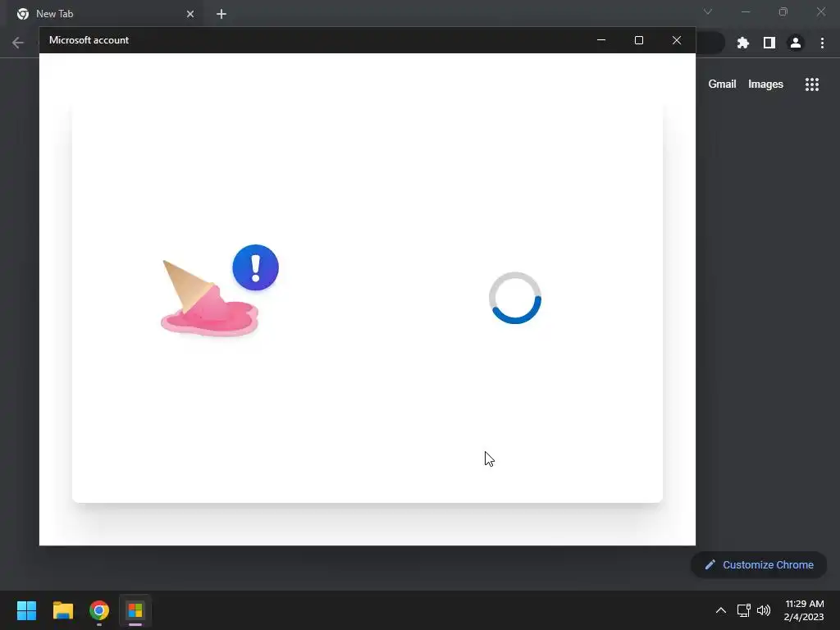Open Gmail link
Screen dimensions: 840x630
click(722, 84)
